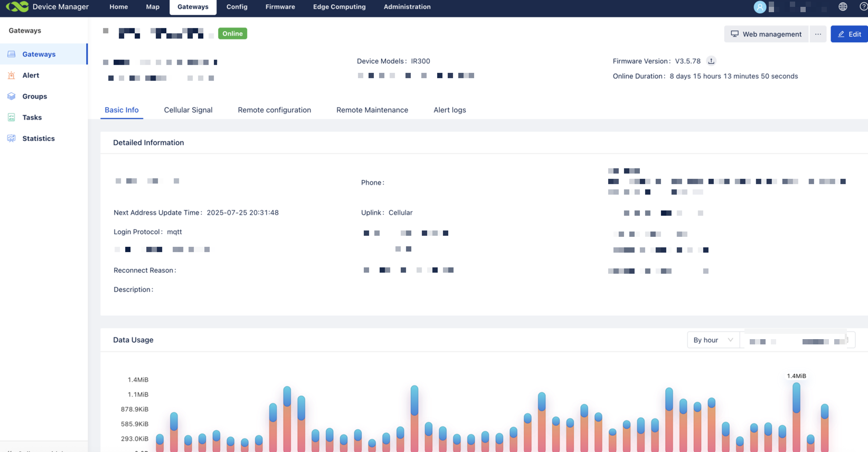868x452 pixels.
Task: Click the pencil icon in Edit button
Action: click(x=841, y=34)
